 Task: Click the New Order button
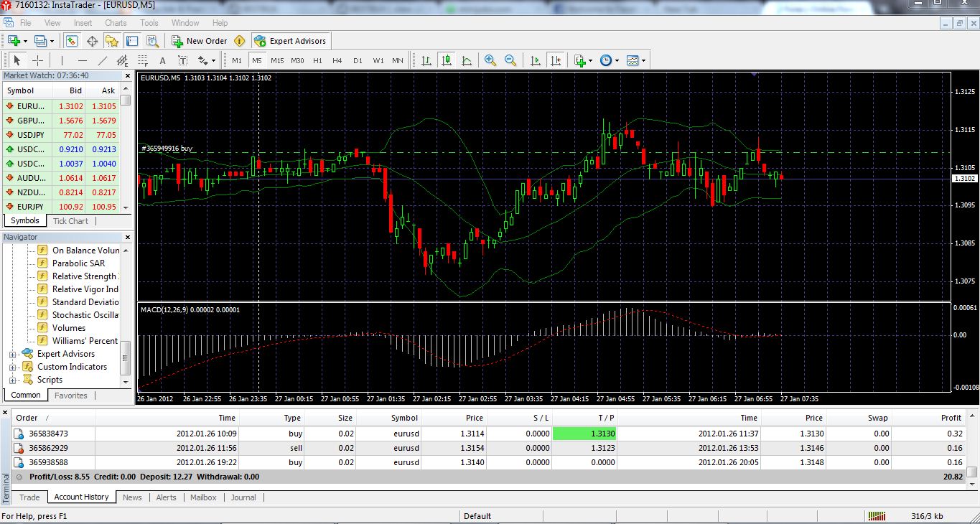click(x=199, y=41)
